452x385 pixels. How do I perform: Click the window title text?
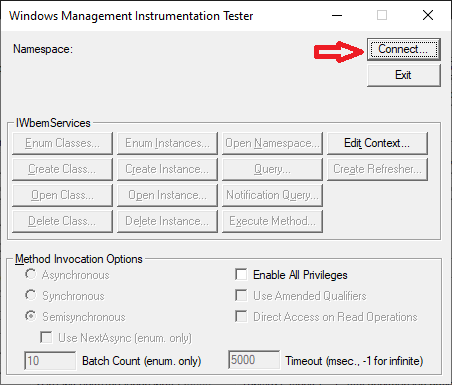[x=131, y=16]
